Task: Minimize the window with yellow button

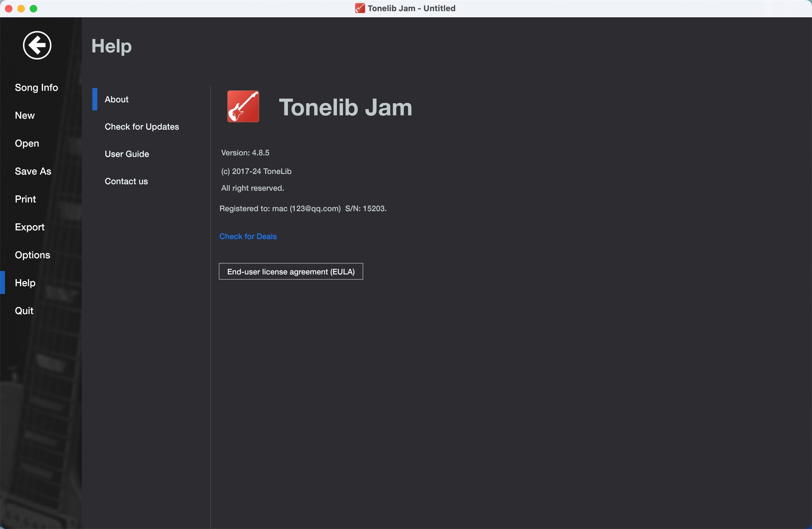Action: 21,8
